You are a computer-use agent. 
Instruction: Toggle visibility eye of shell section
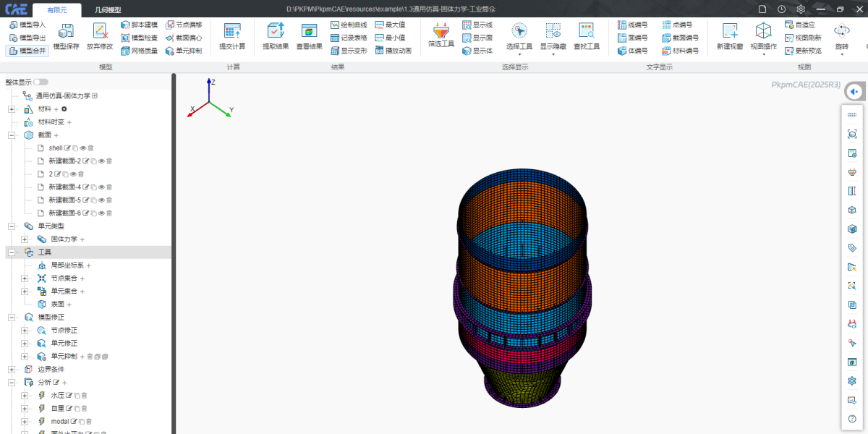(82, 148)
